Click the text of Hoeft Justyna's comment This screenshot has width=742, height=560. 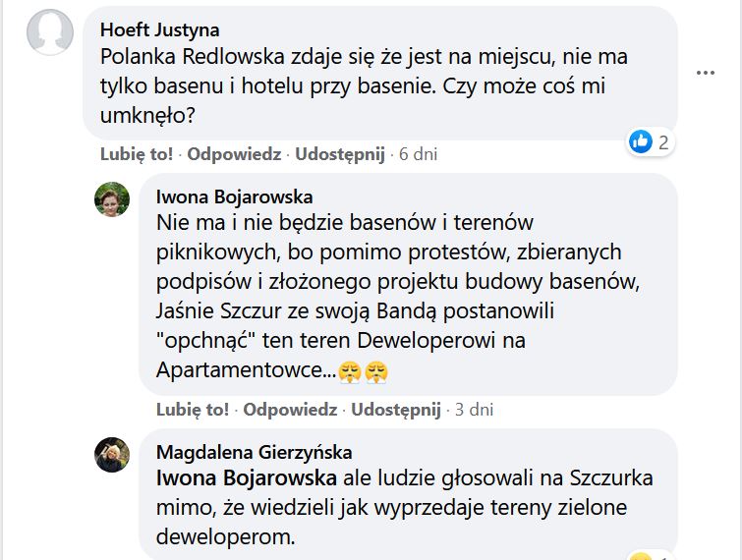(364, 85)
